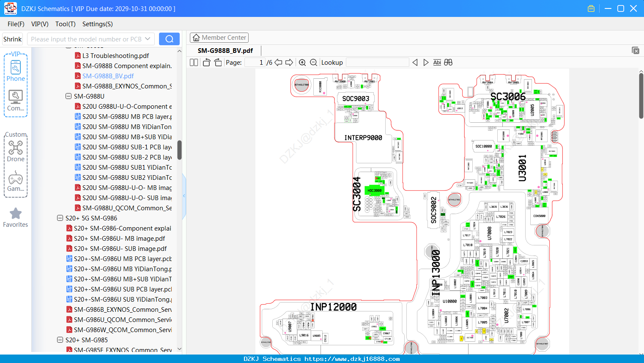Open the Phone category in sidebar
This screenshot has height=363, width=644.
pos(16,71)
